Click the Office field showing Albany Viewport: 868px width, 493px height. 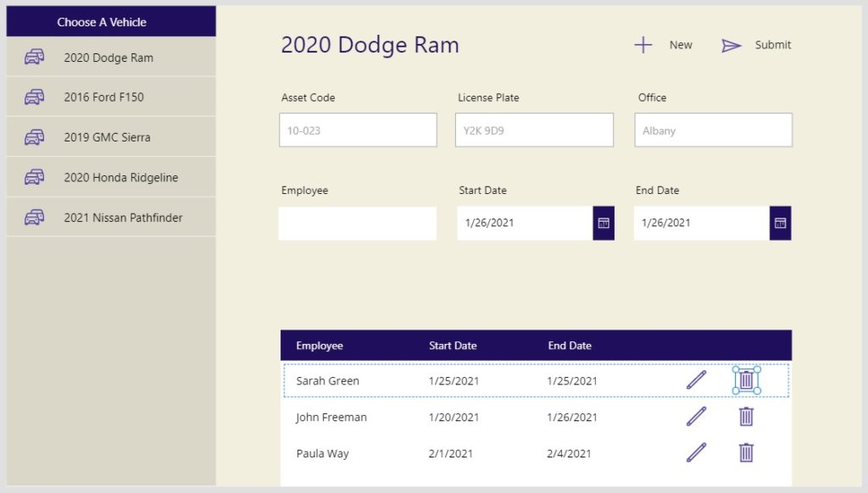pos(714,130)
